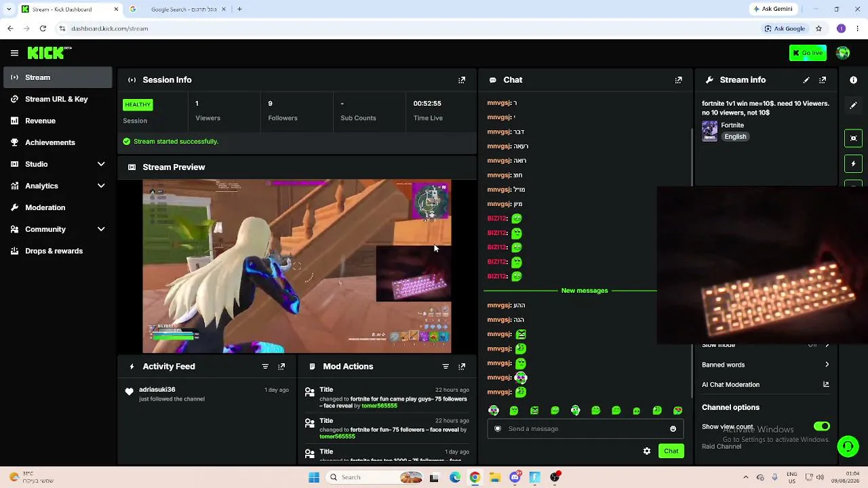Open Stream URL & Key page
868x488 pixels.
coord(58,99)
